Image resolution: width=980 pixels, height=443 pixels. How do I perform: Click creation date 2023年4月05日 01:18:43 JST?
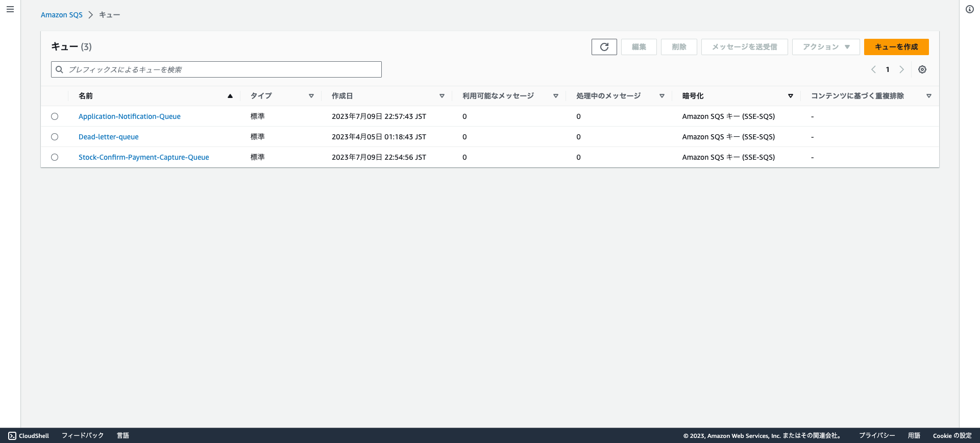coord(379,137)
